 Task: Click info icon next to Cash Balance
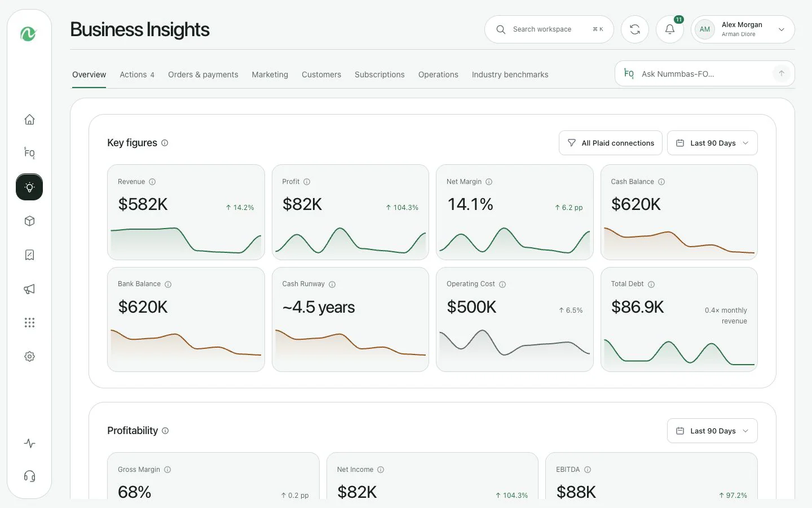coord(661,182)
